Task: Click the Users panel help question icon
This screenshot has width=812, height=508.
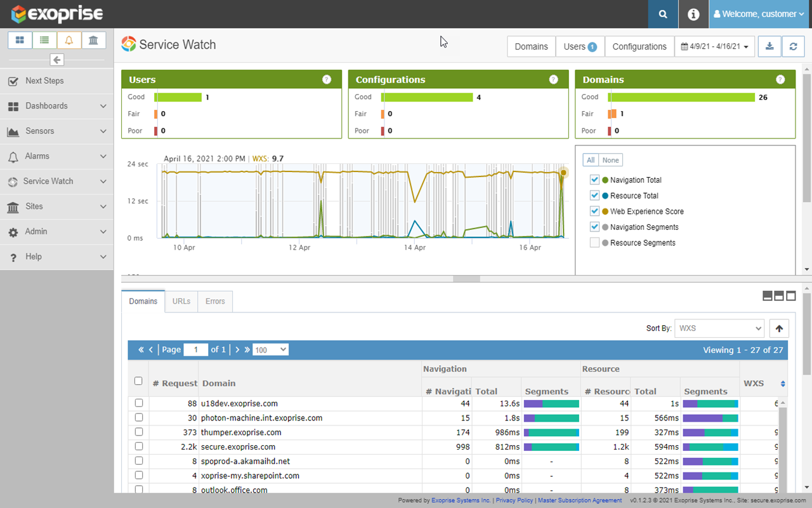Action: click(327, 79)
